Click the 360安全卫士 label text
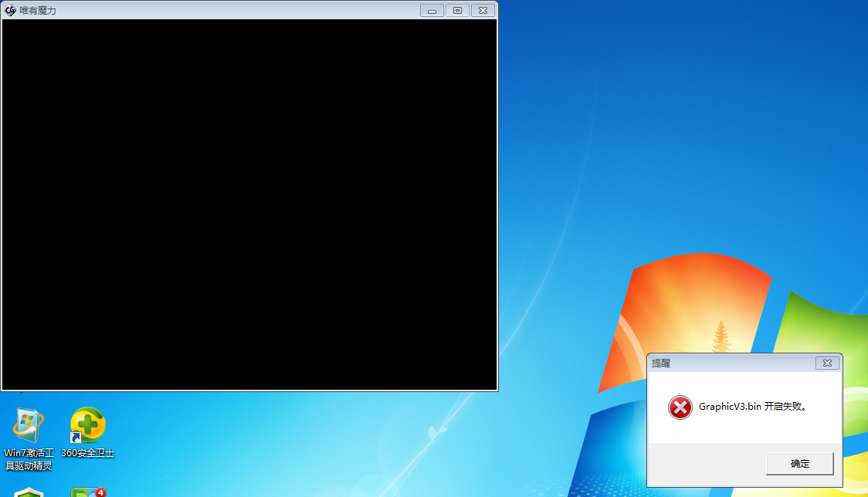The height and width of the screenshot is (497, 868). 88,453
